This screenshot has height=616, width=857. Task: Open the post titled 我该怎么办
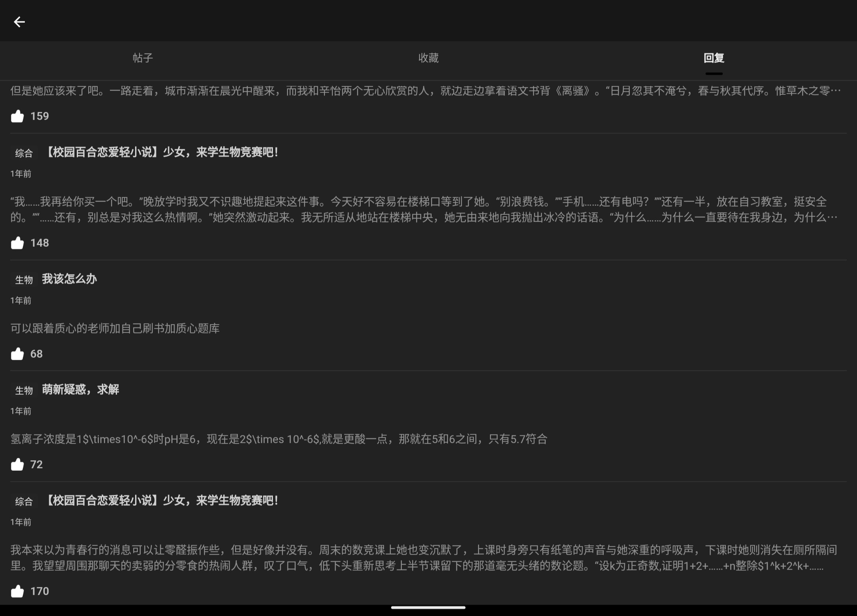pos(69,279)
